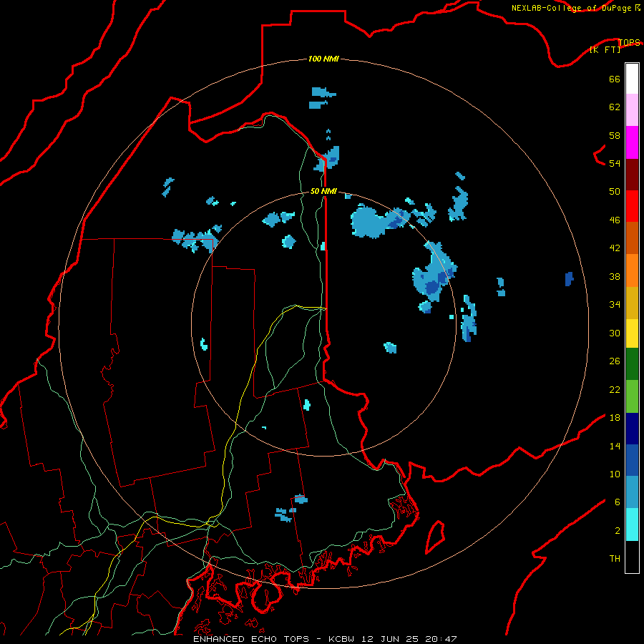The width and height of the screenshot is (644, 644).
Task: Click the "TH" legend label
Action: click(x=615, y=559)
